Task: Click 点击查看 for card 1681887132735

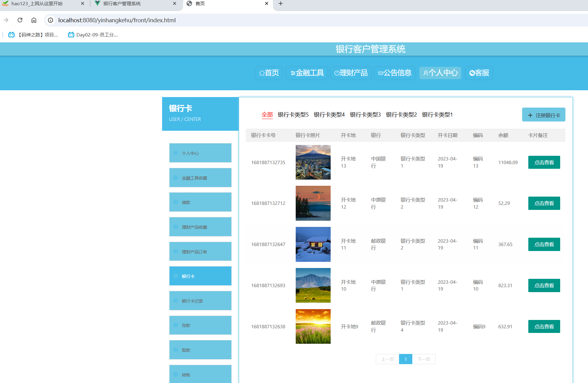Action: coord(544,162)
